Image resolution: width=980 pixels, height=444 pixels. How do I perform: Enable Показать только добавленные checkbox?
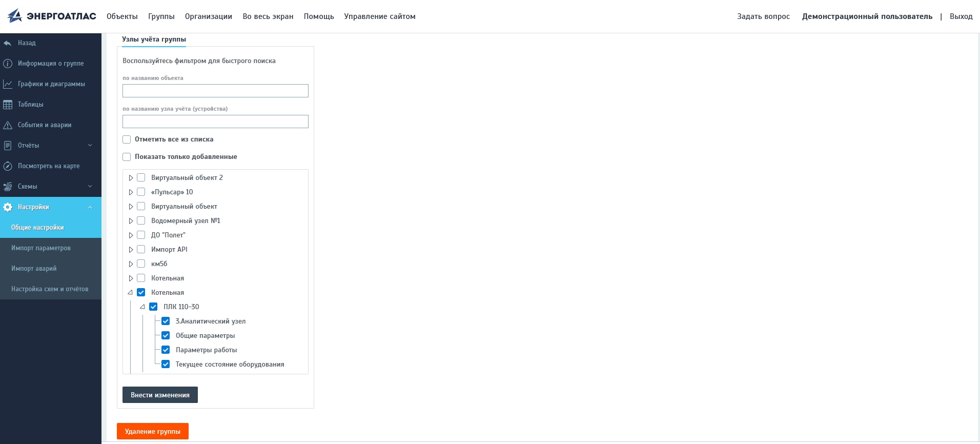pos(127,157)
